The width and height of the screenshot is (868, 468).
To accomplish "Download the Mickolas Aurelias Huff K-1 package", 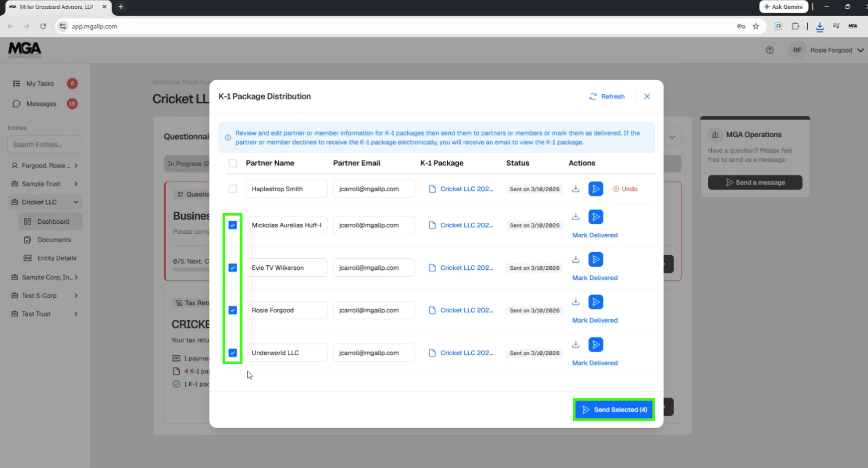I will (576, 216).
